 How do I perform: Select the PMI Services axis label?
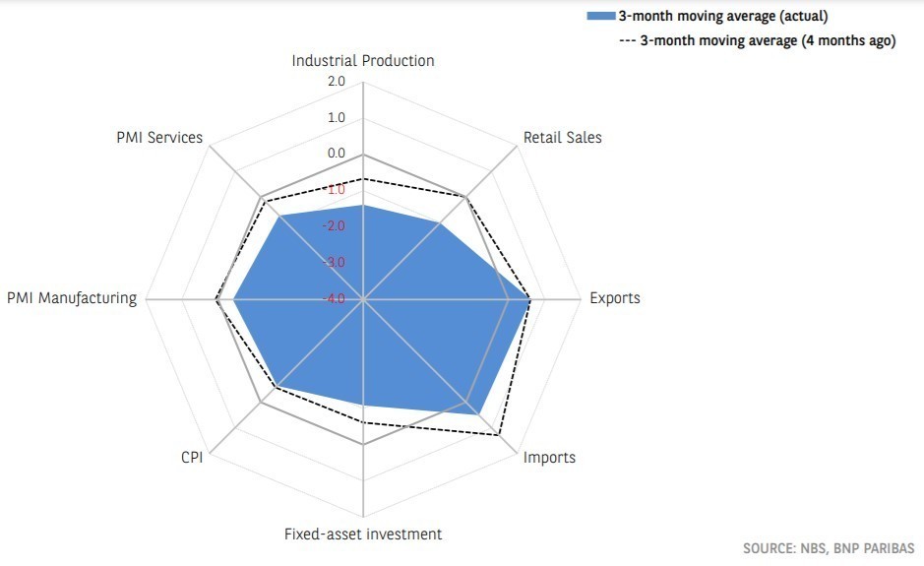(x=159, y=138)
